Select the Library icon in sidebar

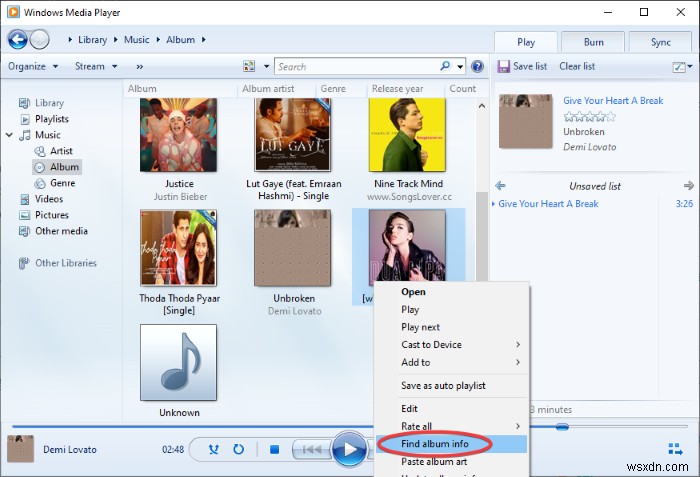pyautogui.click(x=25, y=103)
